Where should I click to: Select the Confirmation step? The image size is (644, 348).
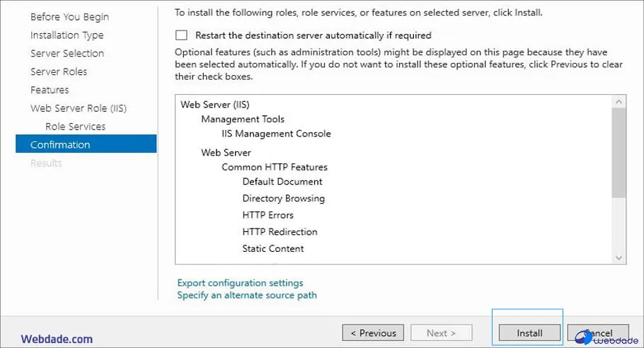[x=60, y=145]
